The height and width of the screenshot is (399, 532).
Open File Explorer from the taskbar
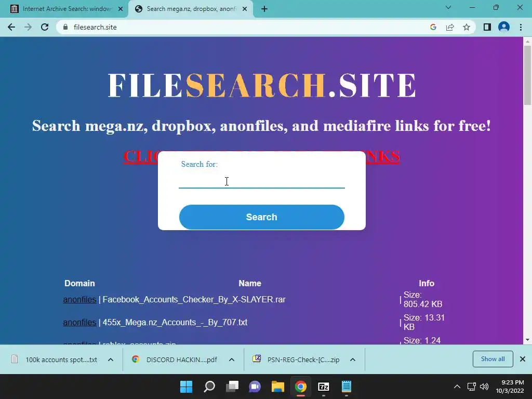tap(278, 387)
